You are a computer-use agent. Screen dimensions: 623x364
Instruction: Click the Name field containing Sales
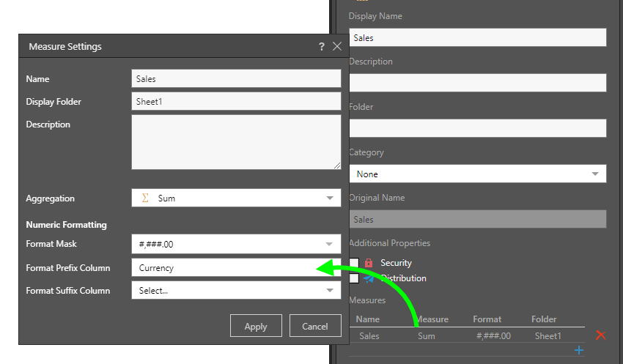coord(236,79)
